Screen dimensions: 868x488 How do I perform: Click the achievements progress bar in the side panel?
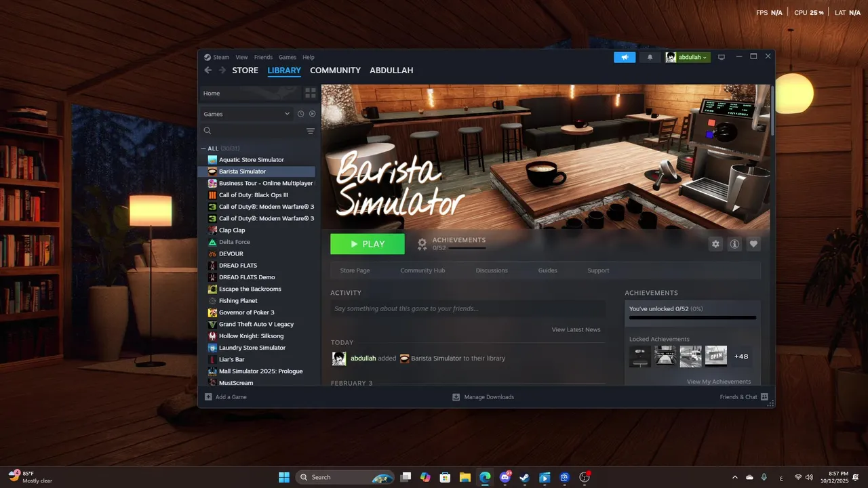(x=692, y=317)
